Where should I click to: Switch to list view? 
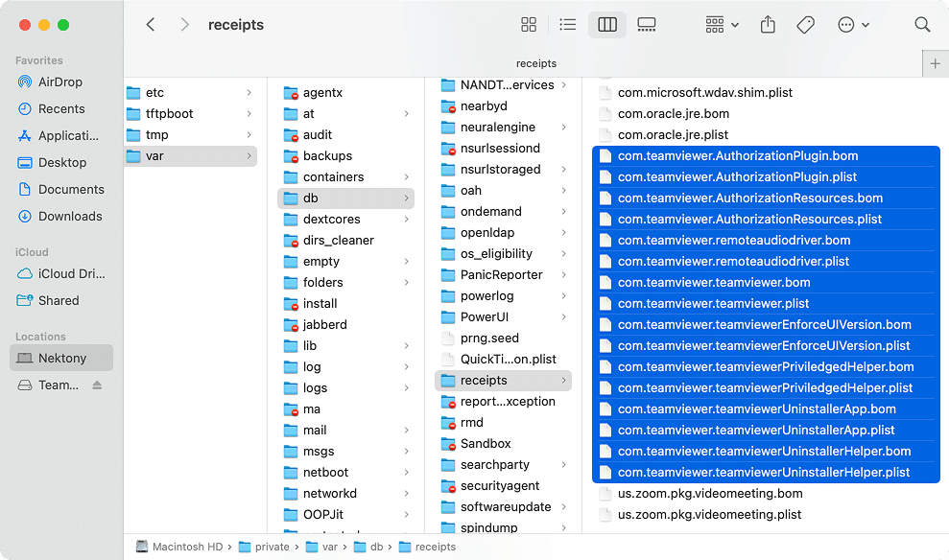(568, 25)
